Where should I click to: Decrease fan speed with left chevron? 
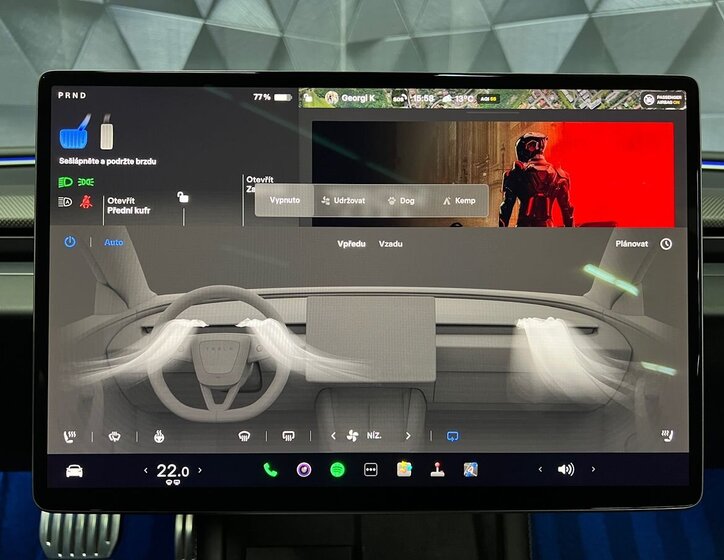click(x=334, y=436)
